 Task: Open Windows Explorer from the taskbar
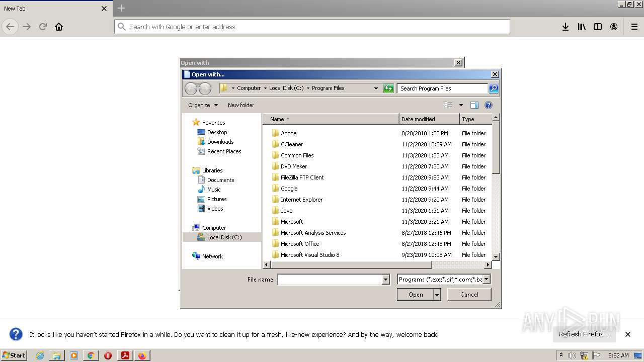tap(57, 355)
